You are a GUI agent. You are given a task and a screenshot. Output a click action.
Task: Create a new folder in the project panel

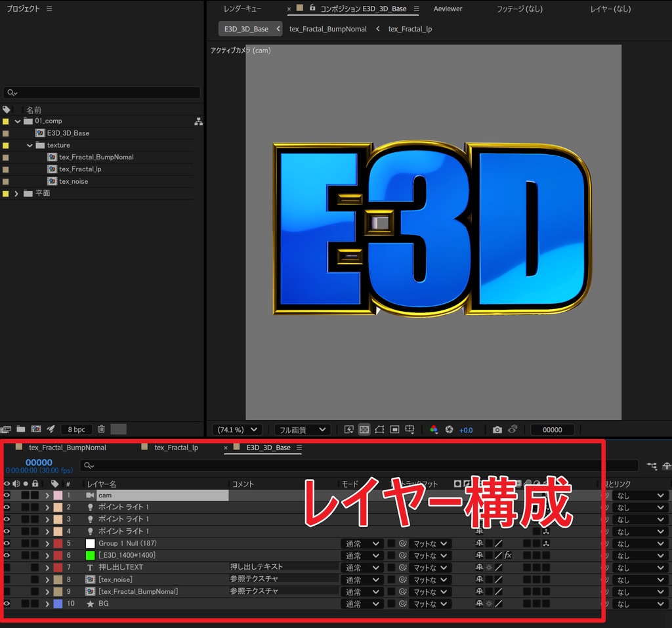20,429
